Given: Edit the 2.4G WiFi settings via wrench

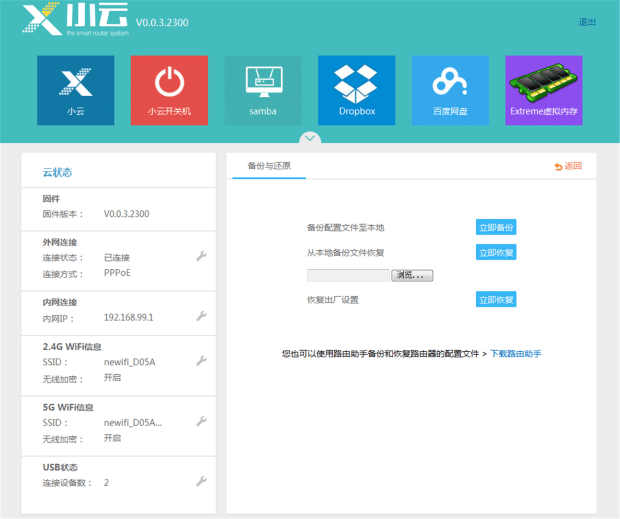Looking at the screenshot, I should coord(201,360).
